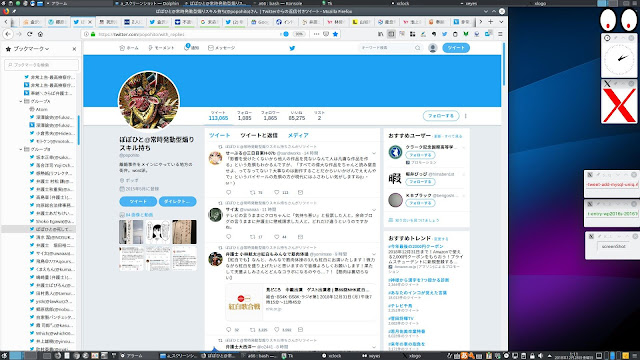This screenshot has width=640, height=360.
Task: Click the Twitter page vertical scrollbar
Action: [504, 63]
